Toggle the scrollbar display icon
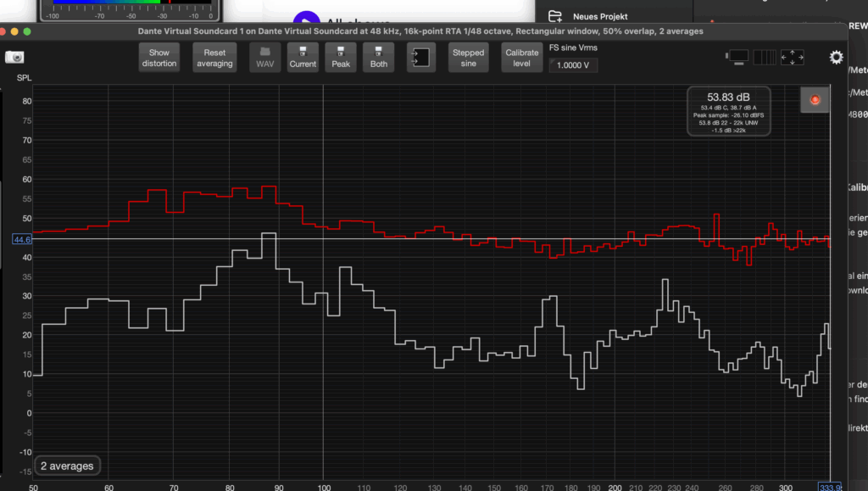Viewport: 868px width, 491px height. pyautogui.click(x=737, y=57)
